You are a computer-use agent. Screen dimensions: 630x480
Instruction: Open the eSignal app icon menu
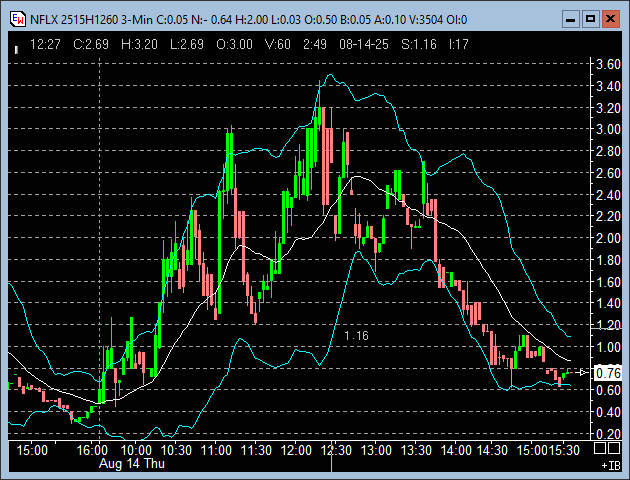[x=18, y=19]
